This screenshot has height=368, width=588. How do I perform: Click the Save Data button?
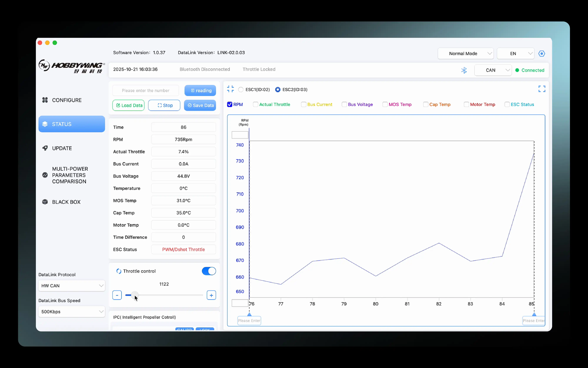(x=200, y=105)
